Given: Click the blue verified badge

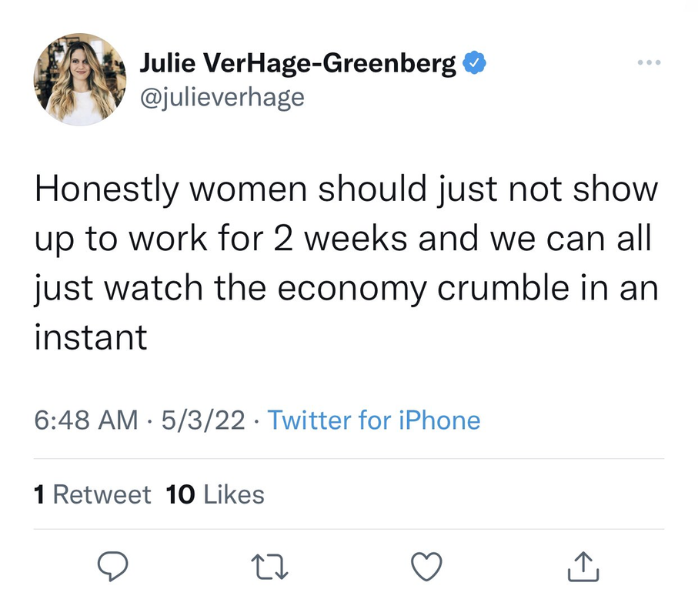Looking at the screenshot, I should pos(474,65).
